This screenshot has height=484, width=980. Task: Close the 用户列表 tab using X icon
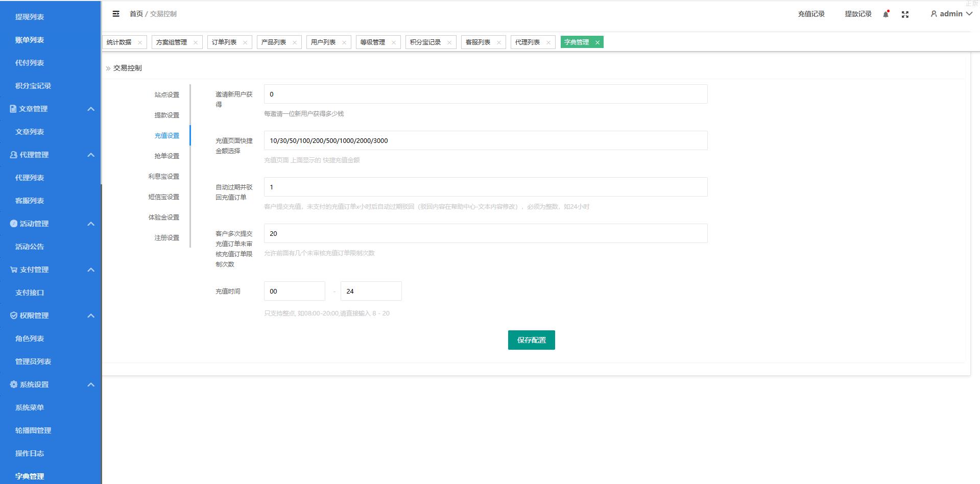point(344,42)
